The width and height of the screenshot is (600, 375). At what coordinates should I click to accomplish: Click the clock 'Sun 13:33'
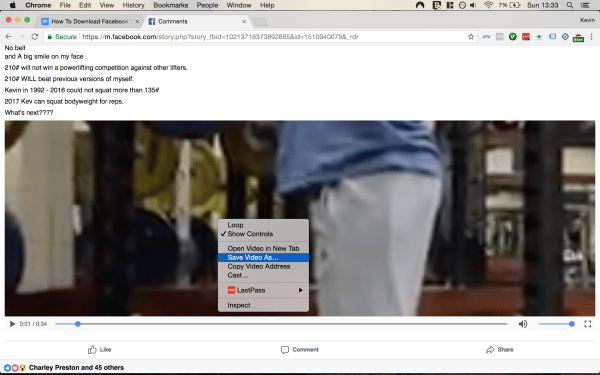543,5
